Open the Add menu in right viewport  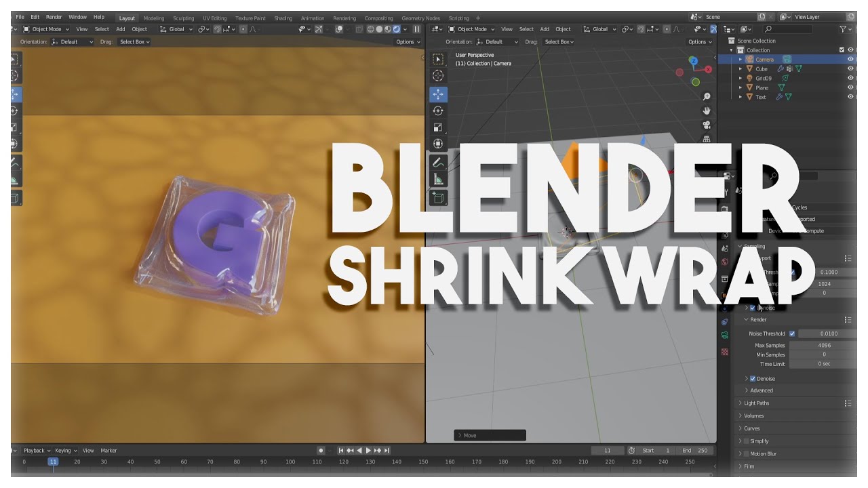(545, 29)
